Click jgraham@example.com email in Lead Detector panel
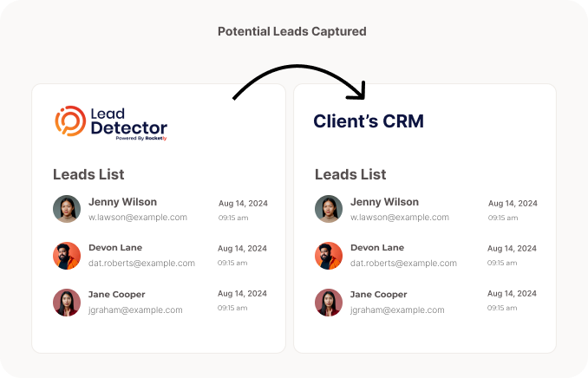The width and height of the screenshot is (588, 378). point(135,310)
